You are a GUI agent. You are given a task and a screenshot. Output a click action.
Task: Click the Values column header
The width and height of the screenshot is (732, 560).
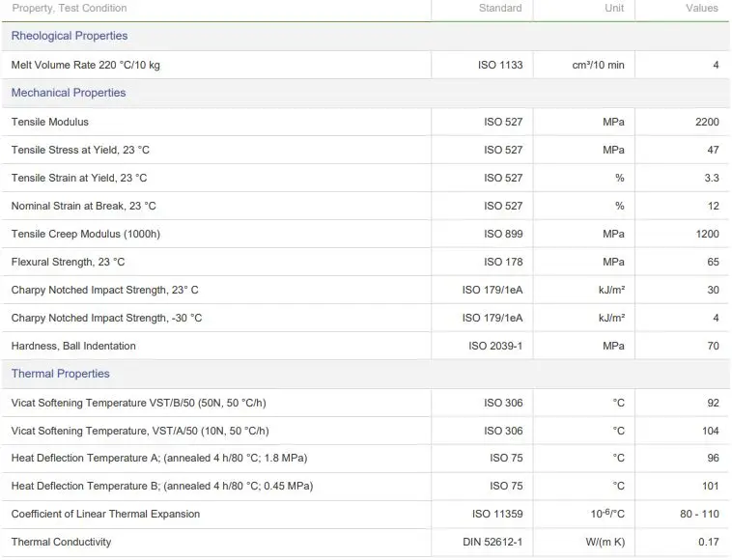[x=702, y=9]
